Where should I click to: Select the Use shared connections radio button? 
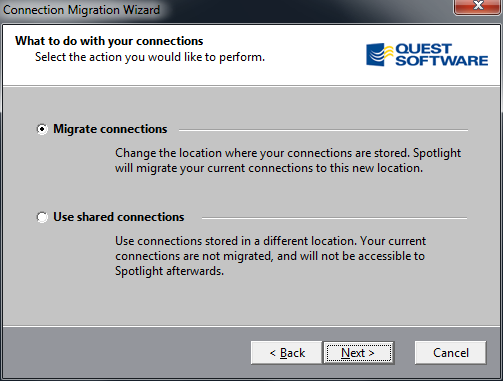pyautogui.click(x=42, y=217)
